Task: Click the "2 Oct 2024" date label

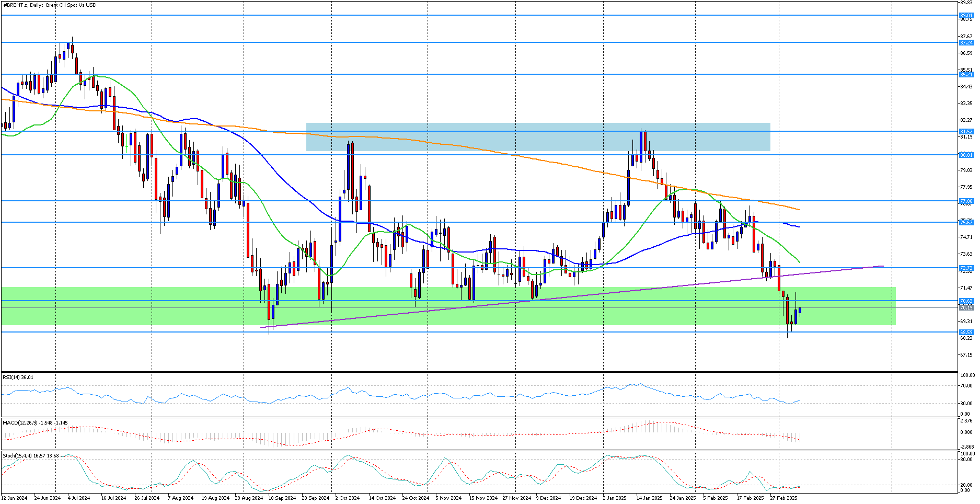Action: click(348, 498)
